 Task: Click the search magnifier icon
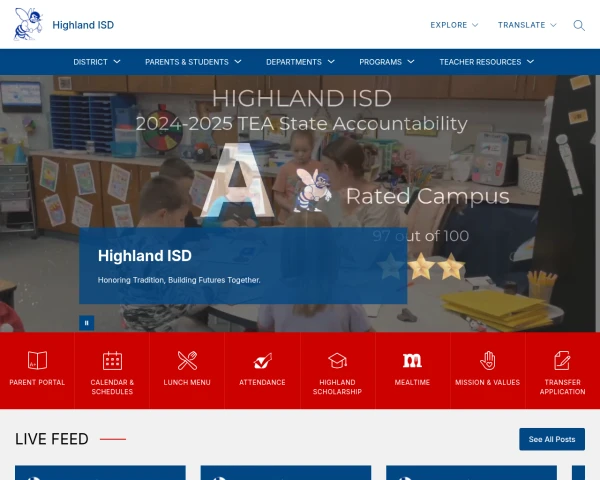[579, 25]
